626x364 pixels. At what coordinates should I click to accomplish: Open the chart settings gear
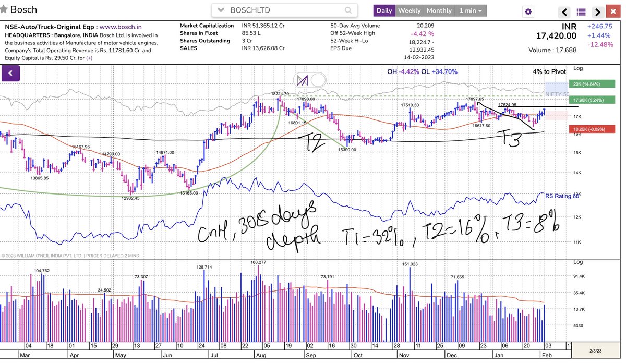pos(527,10)
